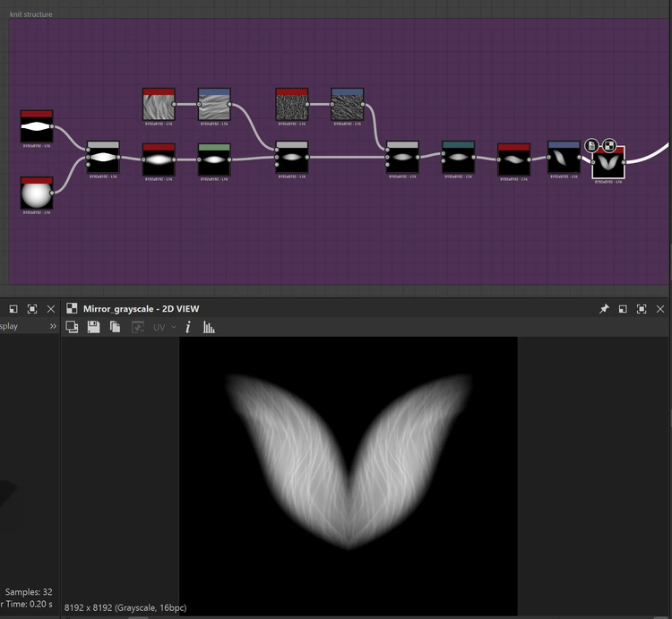Click the 'knit structure' frame title

click(30, 14)
